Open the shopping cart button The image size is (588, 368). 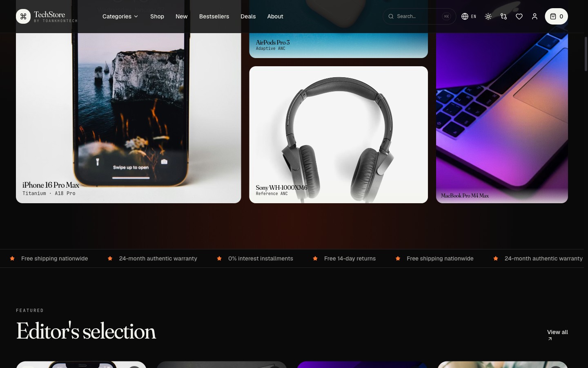(x=556, y=16)
